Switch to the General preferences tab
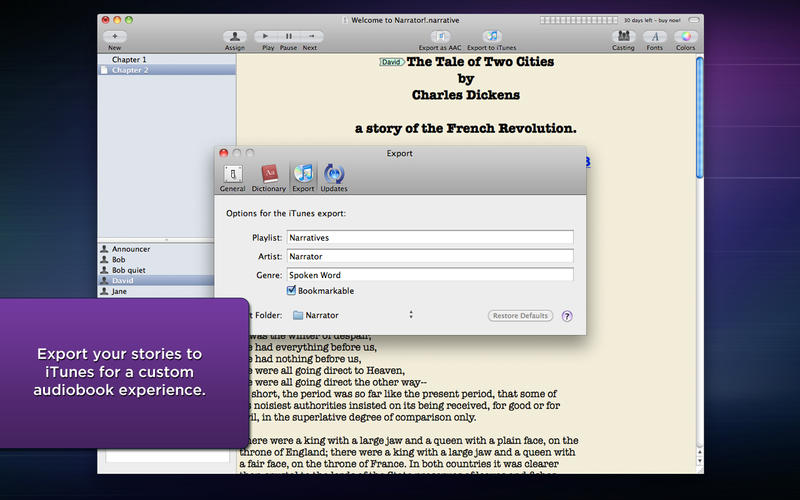Image resolution: width=800 pixels, height=500 pixels. pyautogui.click(x=233, y=178)
